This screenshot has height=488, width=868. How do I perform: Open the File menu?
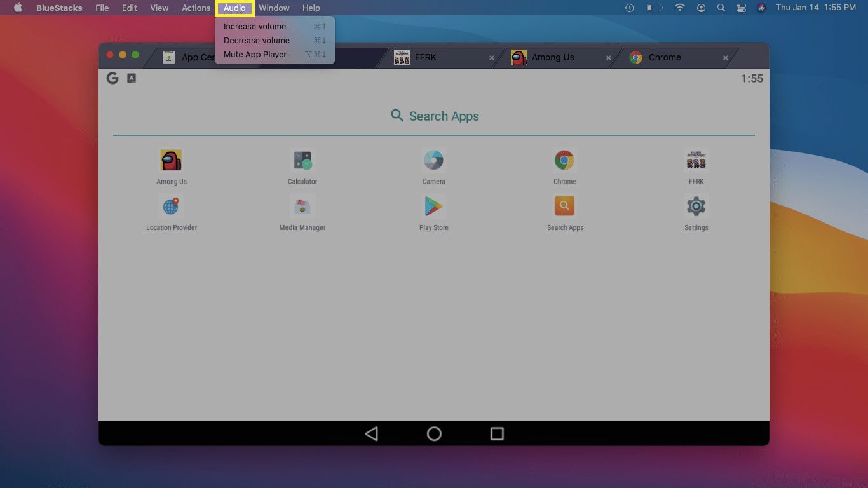(102, 8)
